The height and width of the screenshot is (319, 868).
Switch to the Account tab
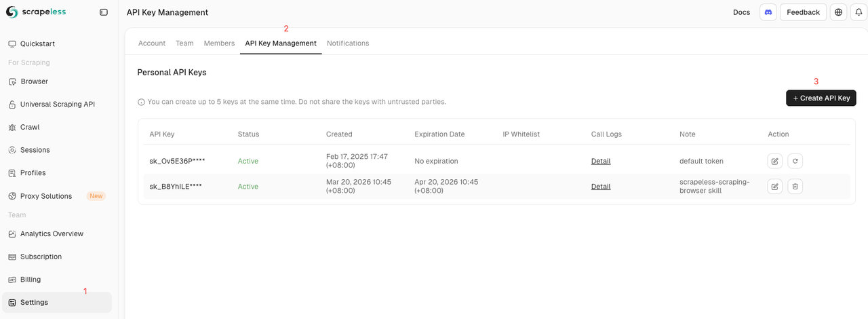click(152, 43)
